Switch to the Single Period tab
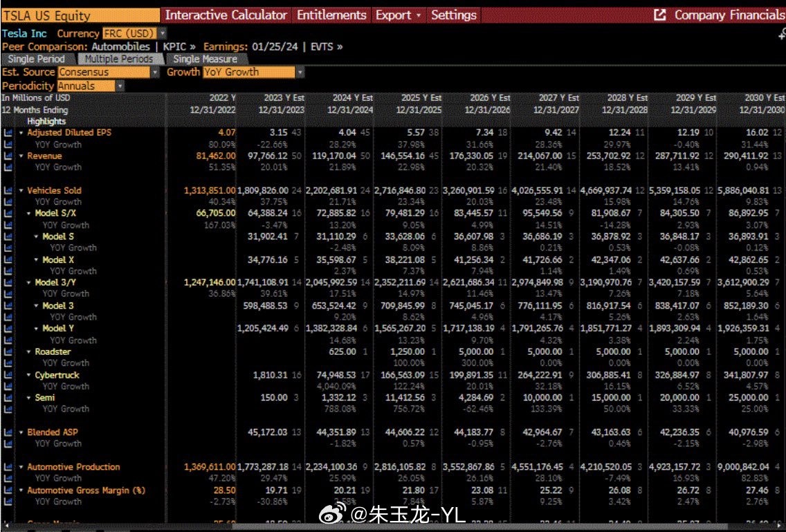Viewport: 786px width, 532px height. 36,59
